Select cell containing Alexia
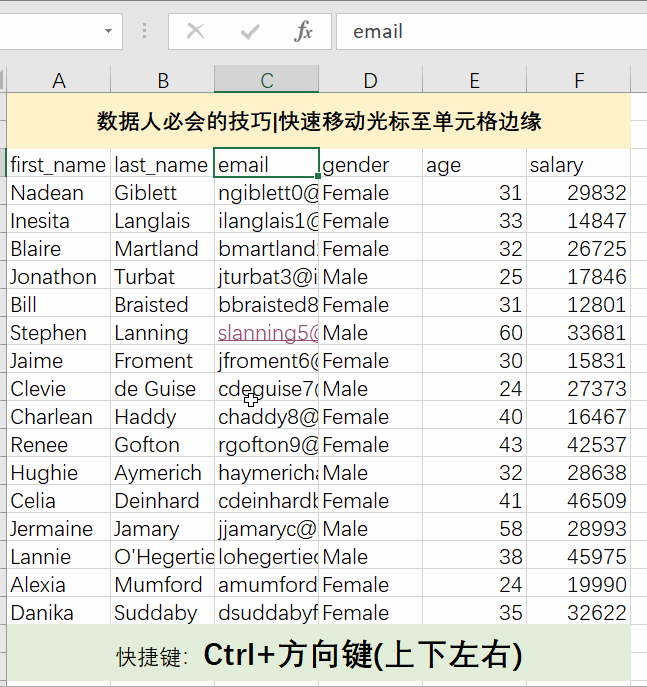 coord(59,584)
